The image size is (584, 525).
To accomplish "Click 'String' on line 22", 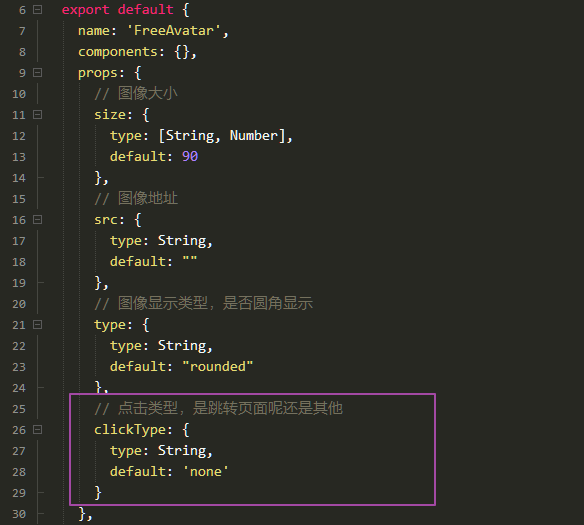I will 182,346.
